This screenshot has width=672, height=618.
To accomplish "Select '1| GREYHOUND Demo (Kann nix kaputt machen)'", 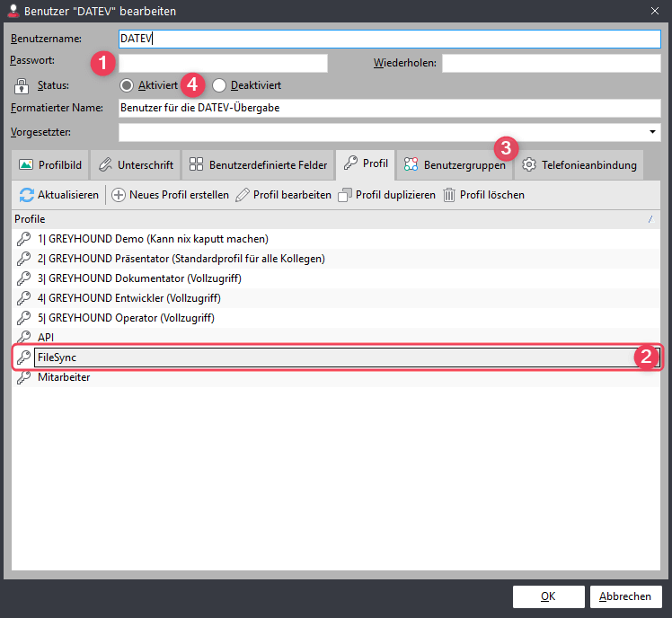I will pyautogui.click(x=153, y=239).
